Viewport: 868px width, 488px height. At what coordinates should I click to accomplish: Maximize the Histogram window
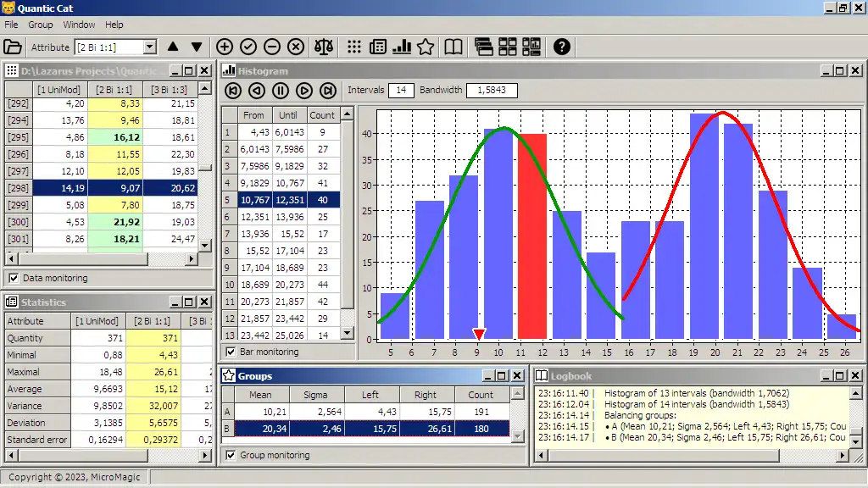tap(840, 71)
